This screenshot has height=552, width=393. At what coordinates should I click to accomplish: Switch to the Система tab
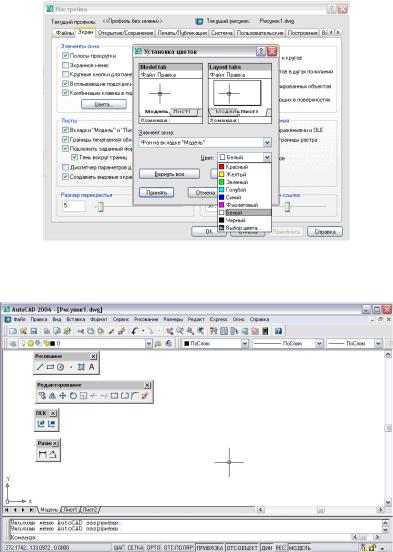pos(222,33)
